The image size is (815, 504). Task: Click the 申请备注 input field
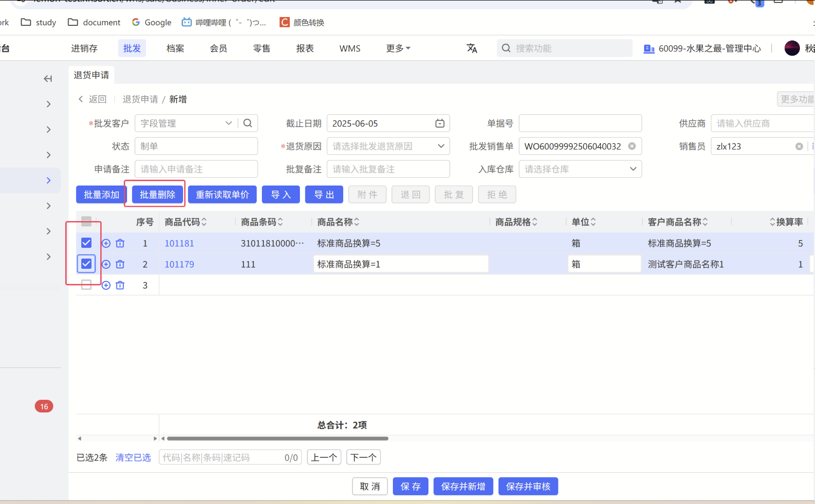click(x=196, y=169)
